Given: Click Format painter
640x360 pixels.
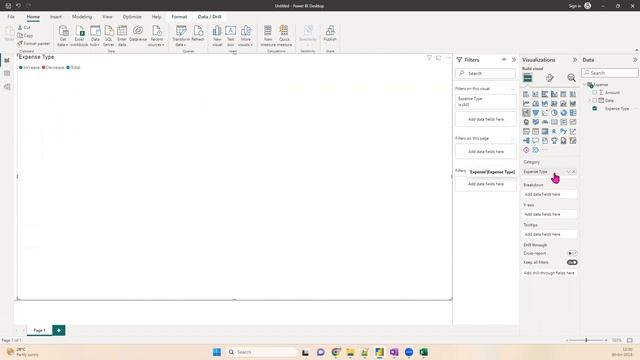Looking at the screenshot, I should click(x=33, y=43).
